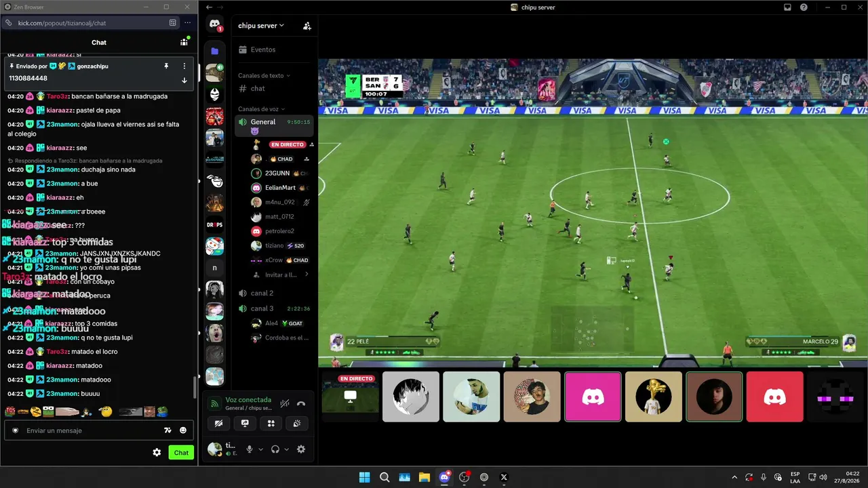
Task: Open Kick chat settings gear
Action: tap(157, 452)
